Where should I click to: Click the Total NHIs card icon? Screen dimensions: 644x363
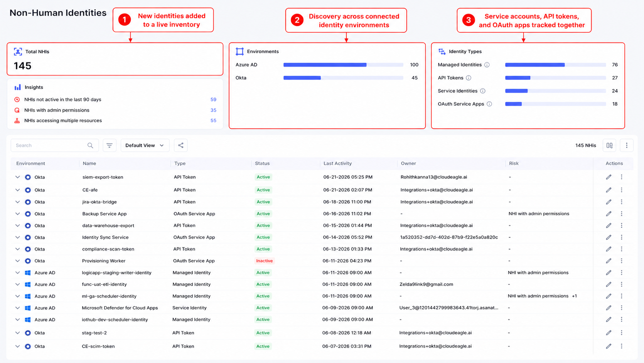point(18,52)
